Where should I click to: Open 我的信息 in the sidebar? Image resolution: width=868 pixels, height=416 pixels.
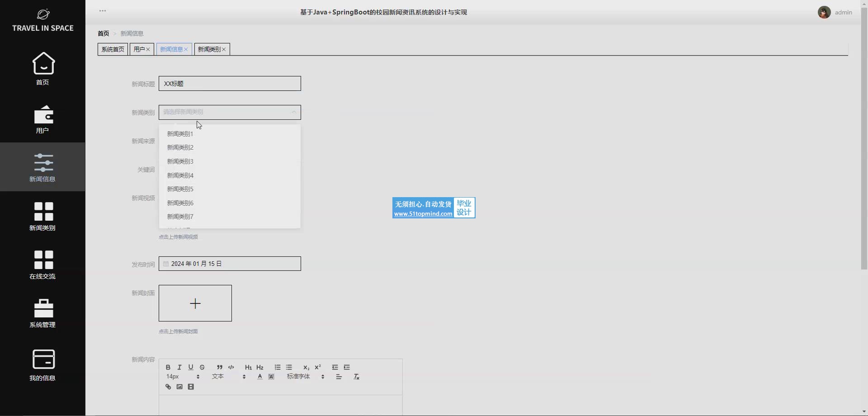tap(43, 365)
